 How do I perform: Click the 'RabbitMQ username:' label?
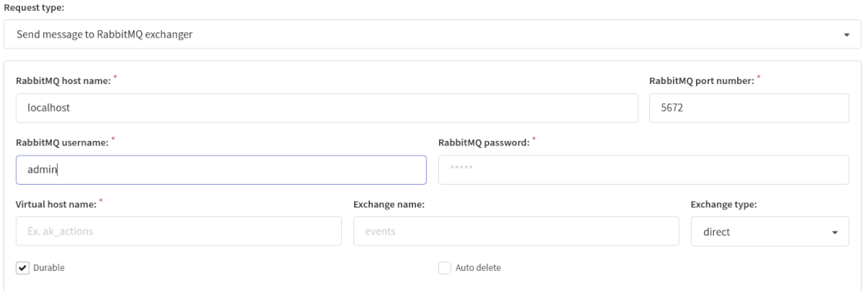pos(62,142)
